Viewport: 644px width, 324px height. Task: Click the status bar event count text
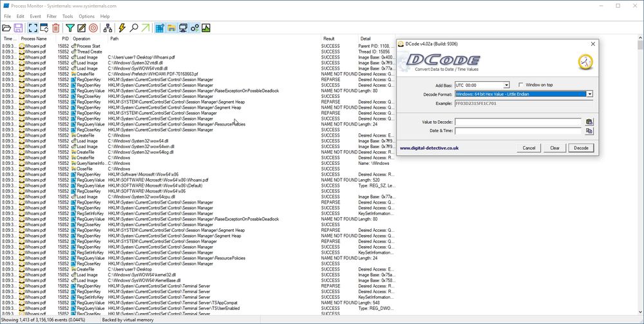coord(43,320)
